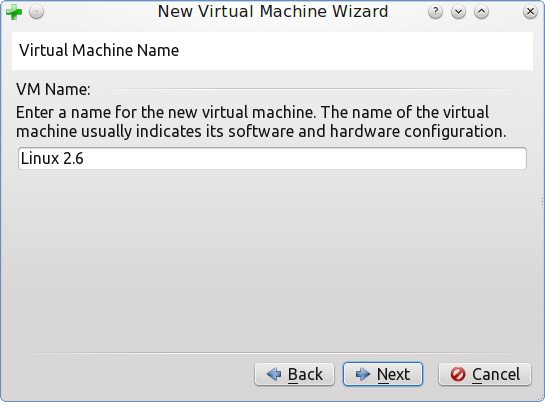Image resolution: width=545 pixels, height=402 pixels.
Task: Click the question mark help button
Action: 435,12
